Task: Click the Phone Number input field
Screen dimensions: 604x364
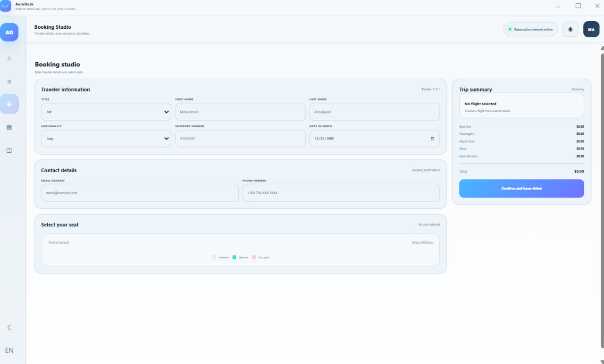Action: (x=341, y=193)
